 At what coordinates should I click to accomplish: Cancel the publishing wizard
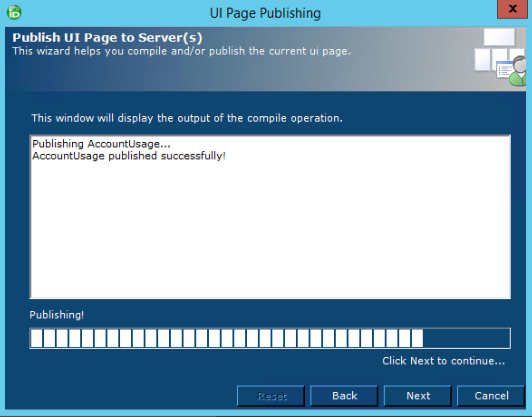pyautogui.click(x=491, y=396)
